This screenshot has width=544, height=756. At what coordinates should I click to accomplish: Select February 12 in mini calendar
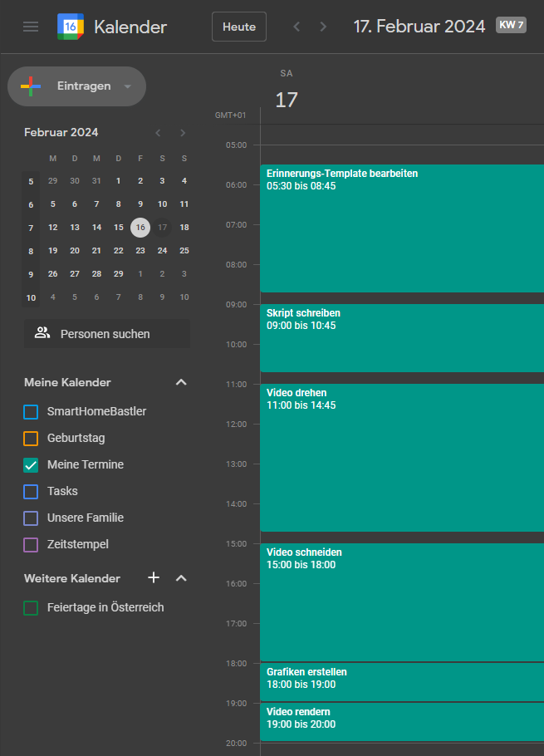[x=53, y=227]
